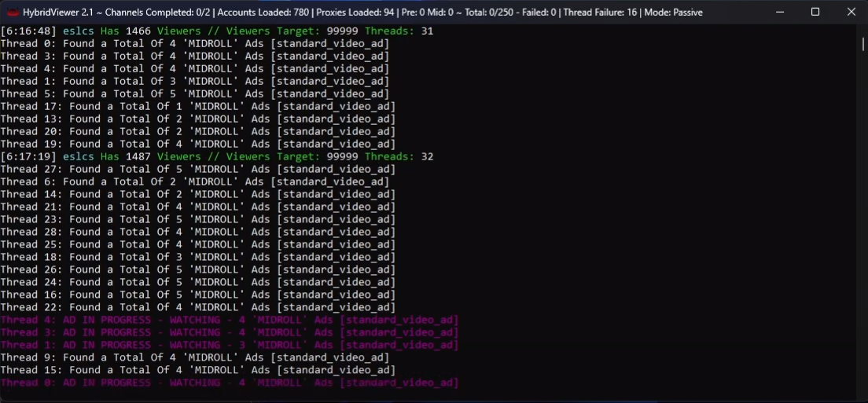This screenshot has height=403, width=868.
Task: Close the HybridViewer console window
Action: 851,12
